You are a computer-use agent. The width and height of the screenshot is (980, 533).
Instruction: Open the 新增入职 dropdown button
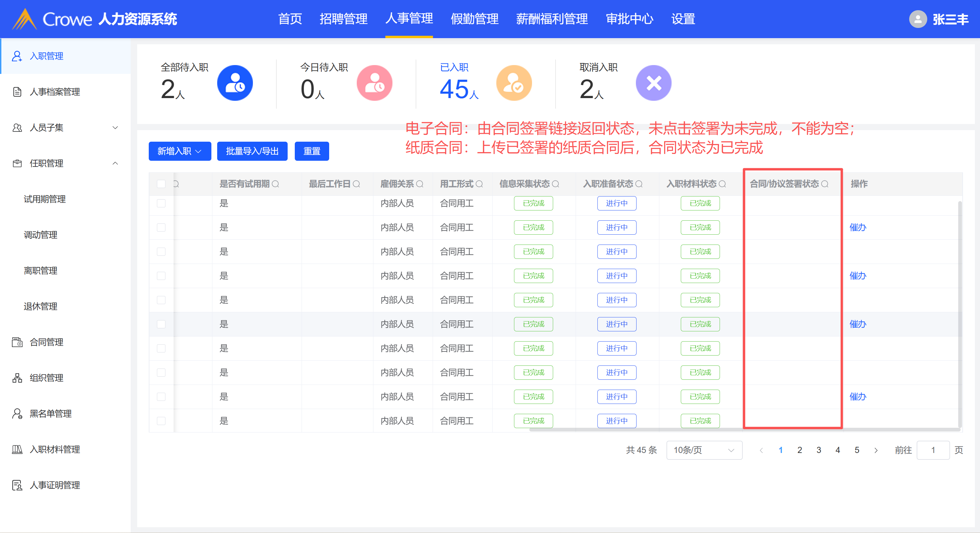(180, 151)
